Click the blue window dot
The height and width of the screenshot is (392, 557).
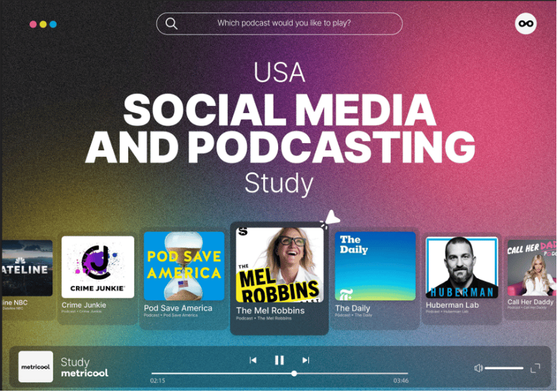point(53,24)
